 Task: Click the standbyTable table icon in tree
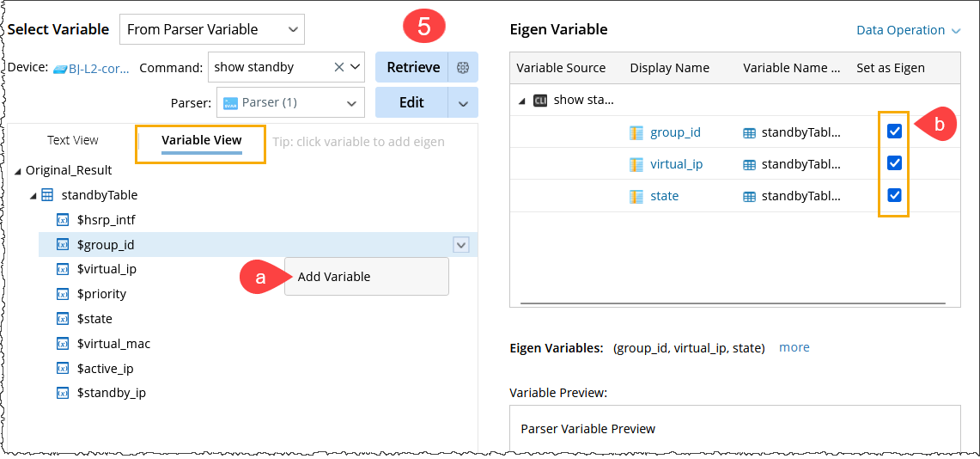point(48,195)
